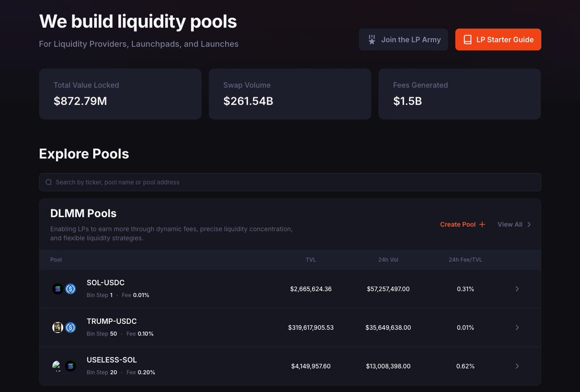
Task: Focus the pool search input field
Action: pyautogui.click(x=290, y=182)
